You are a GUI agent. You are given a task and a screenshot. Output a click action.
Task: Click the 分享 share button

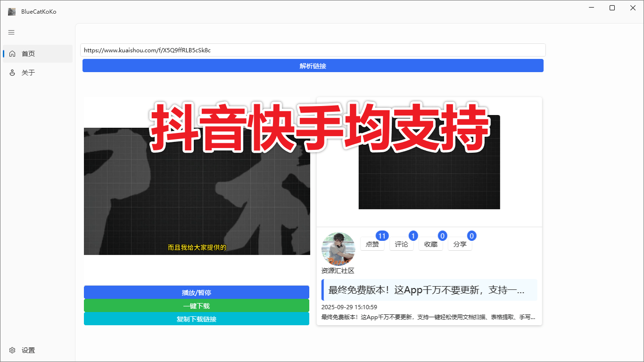coord(460,244)
